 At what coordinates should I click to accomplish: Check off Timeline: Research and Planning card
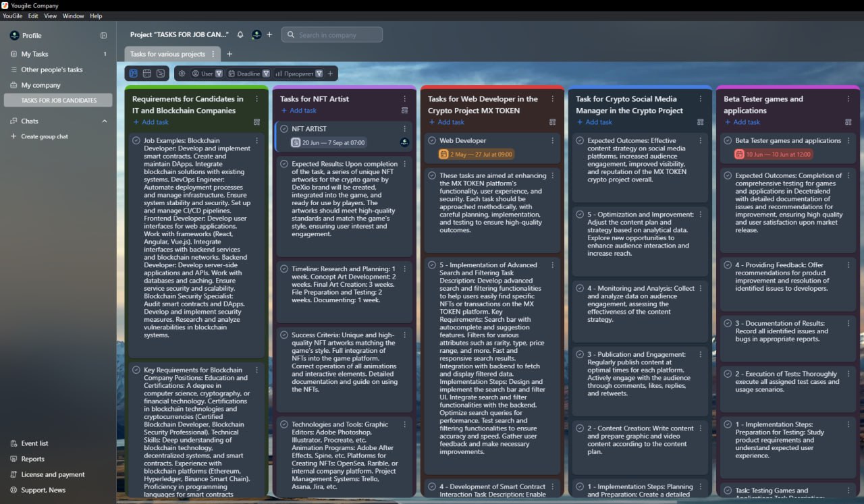[x=284, y=269]
